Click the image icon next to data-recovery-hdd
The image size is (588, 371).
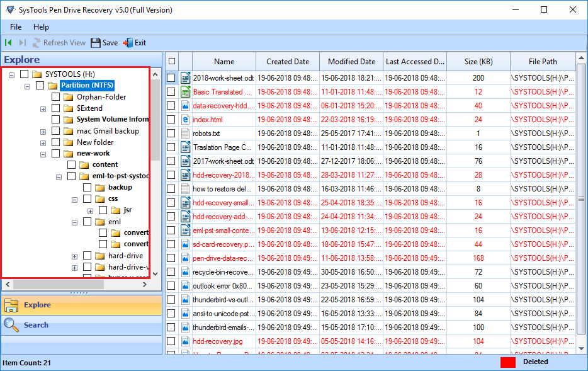pos(184,105)
